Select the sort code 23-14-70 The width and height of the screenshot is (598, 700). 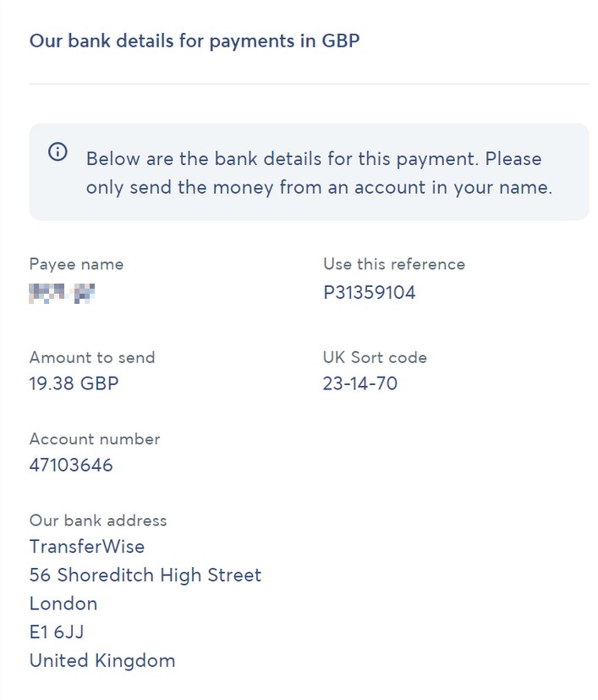pyautogui.click(x=360, y=383)
